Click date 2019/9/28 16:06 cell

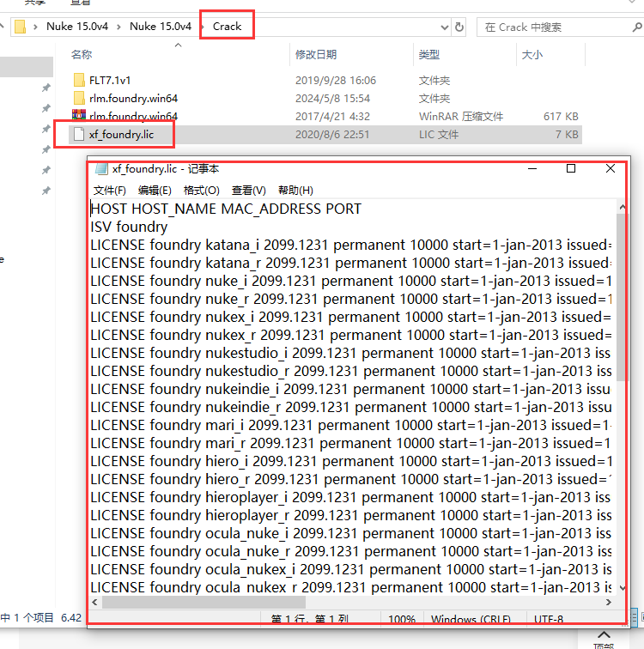point(336,81)
